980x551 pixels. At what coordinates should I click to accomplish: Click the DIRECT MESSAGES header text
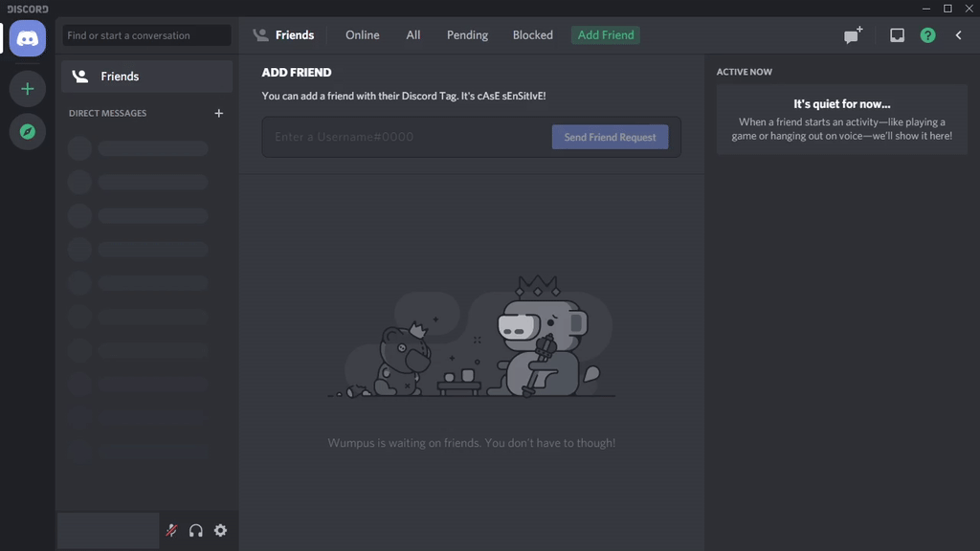point(107,113)
